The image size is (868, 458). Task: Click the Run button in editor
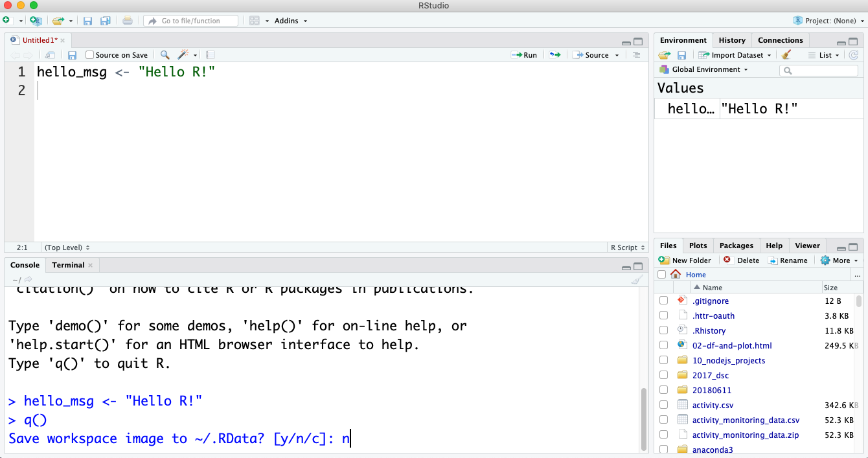coord(524,55)
